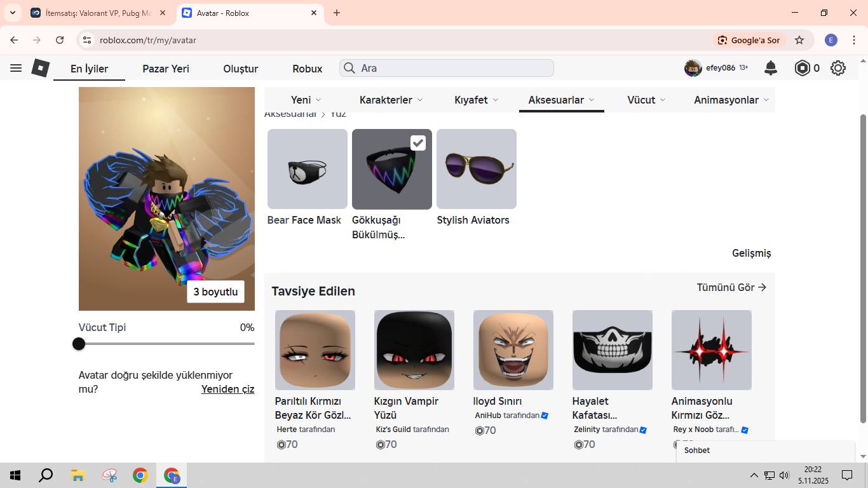Click the Roblox logo home icon
Screen dimensions: 868x488
pyautogui.click(x=41, y=68)
